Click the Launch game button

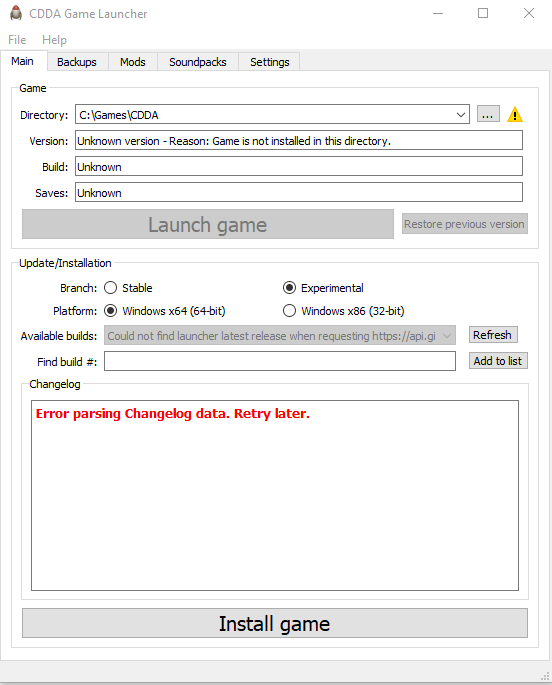click(208, 224)
